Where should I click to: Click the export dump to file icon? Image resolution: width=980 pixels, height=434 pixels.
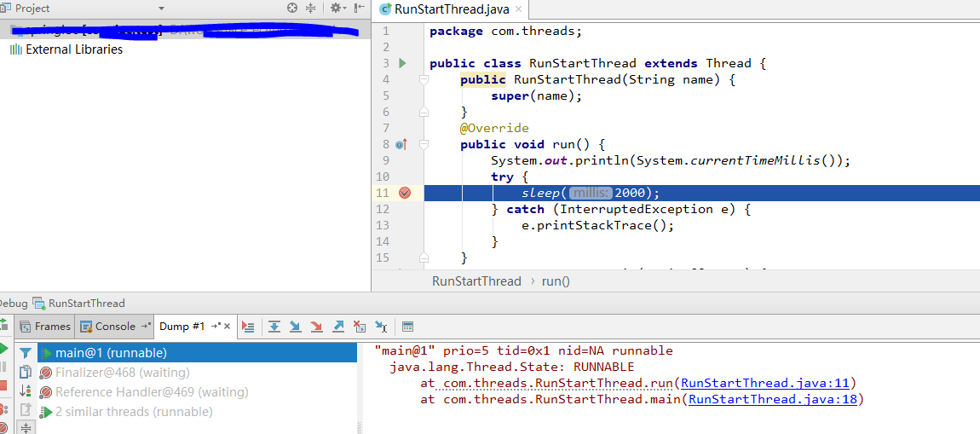25,410
